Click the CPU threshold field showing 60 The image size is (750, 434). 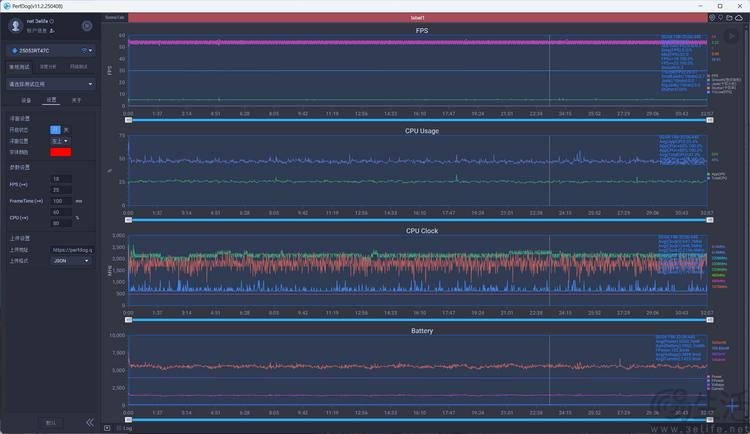[61, 212]
